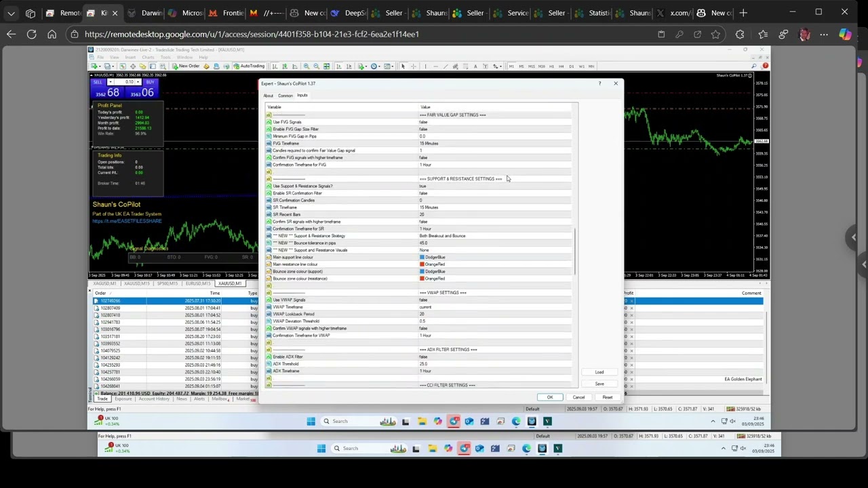Select the H4 timeframe toolbar button
The image size is (868, 488).
[561, 66]
